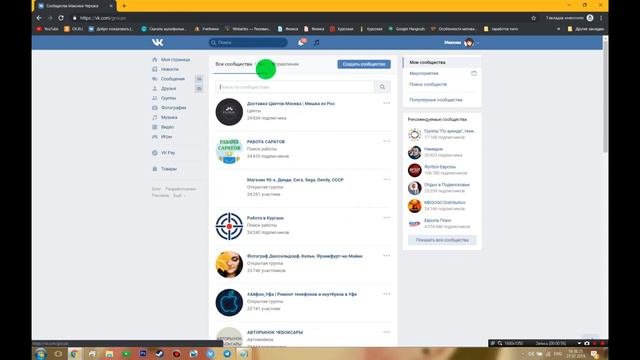Go back in Chrome browser

[x=39, y=18]
